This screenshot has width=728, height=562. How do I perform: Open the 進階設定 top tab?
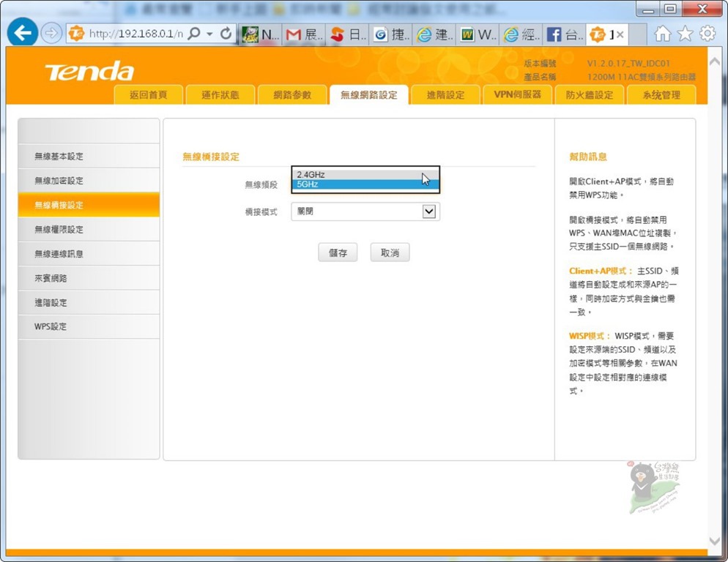tap(446, 94)
